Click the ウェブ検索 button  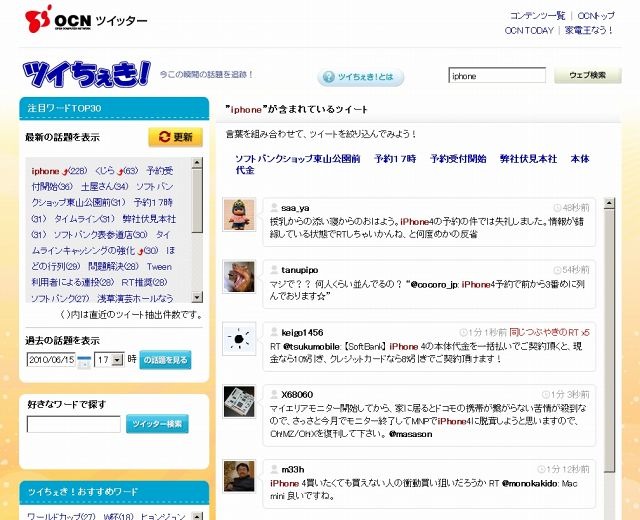tap(588, 76)
